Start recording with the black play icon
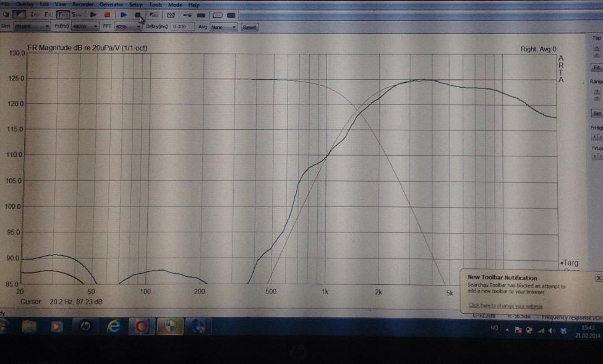The image size is (603, 364). click(x=93, y=15)
